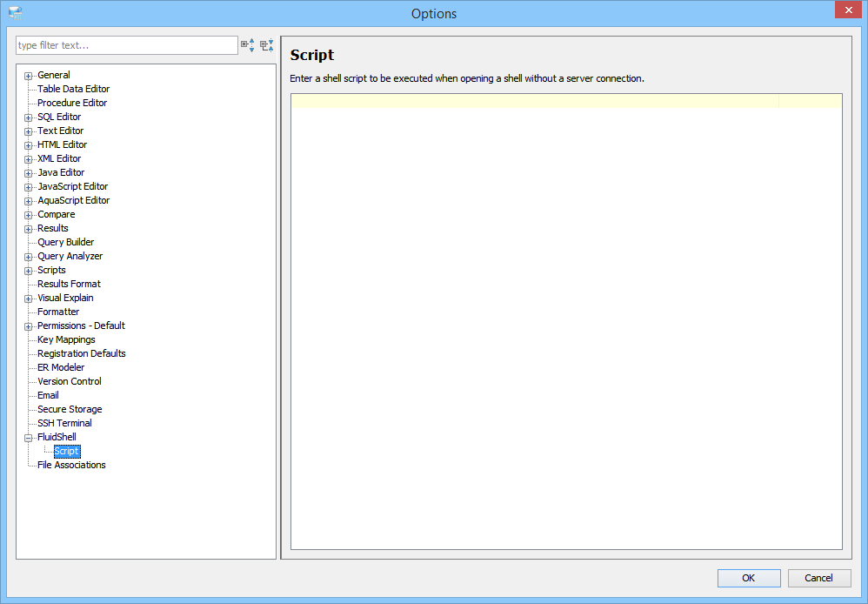Select the Permissions - Default label
Image resolution: width=868 pixels, height=604 pixels.
coord(81,325)
